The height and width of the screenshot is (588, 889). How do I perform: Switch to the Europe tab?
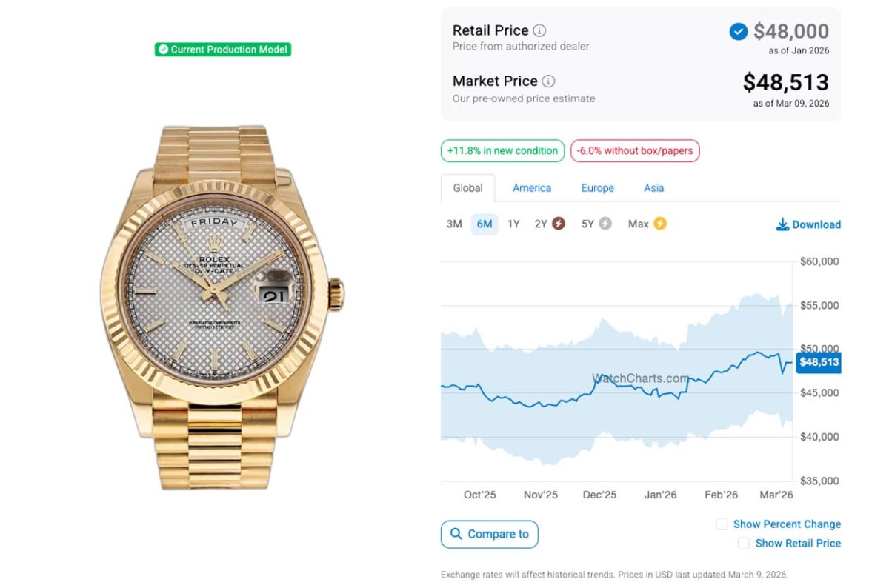coord(597,188)
